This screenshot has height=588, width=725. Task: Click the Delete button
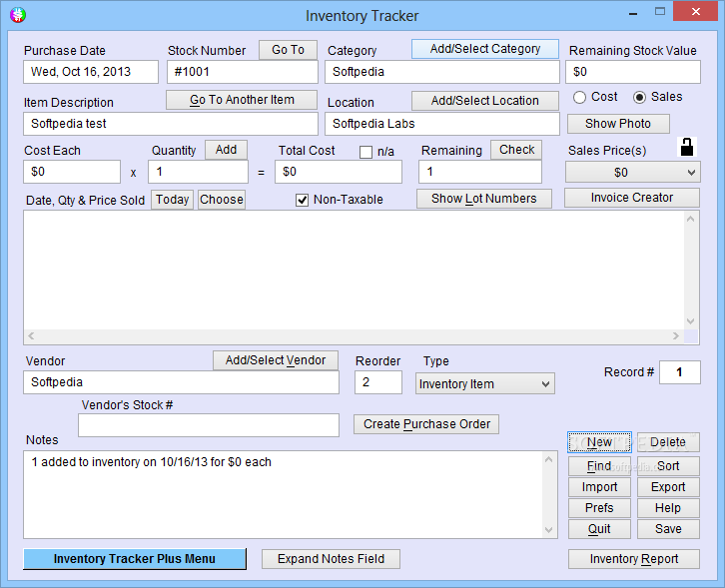(668, 442)
